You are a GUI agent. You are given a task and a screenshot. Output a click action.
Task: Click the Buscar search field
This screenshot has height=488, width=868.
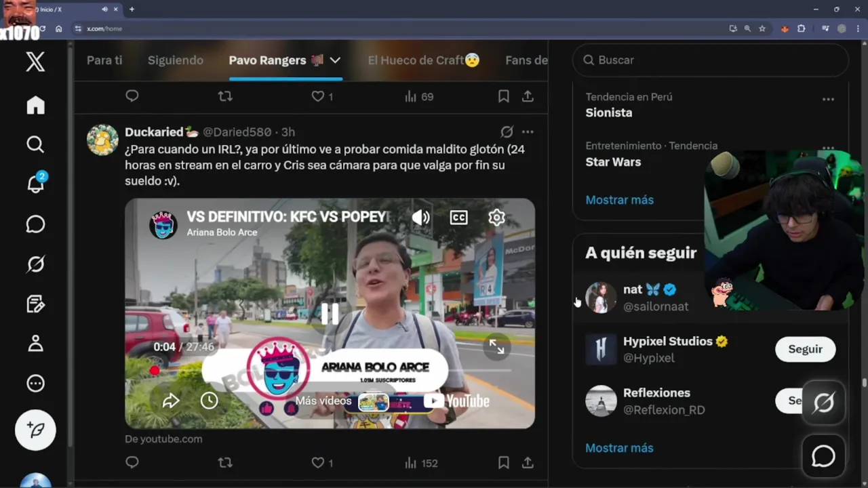click(711, 60)
